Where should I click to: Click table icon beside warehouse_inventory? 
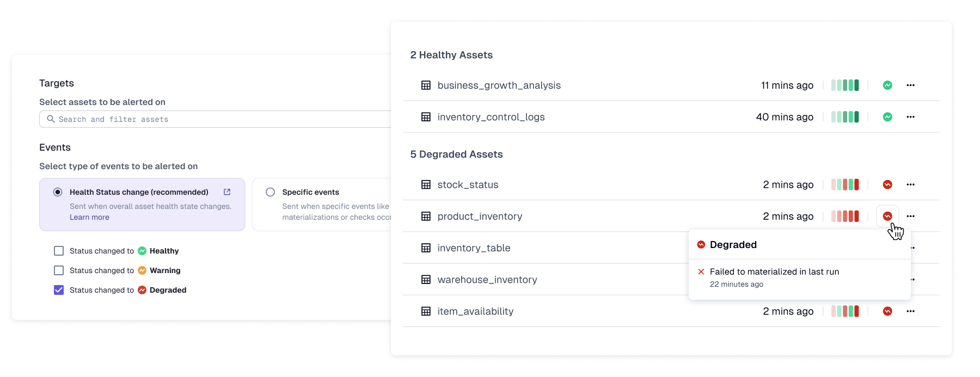(x=426, y=280)
